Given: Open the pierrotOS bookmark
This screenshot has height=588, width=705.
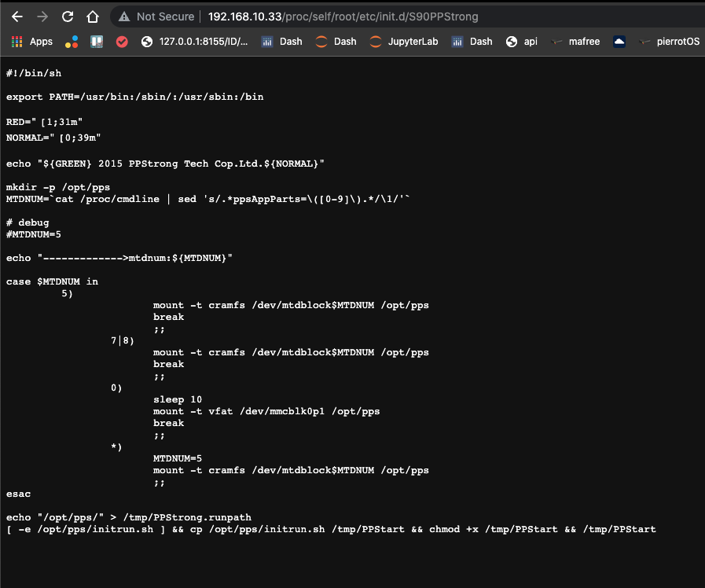Looking at the screenshot, I should tap(670, 41).
